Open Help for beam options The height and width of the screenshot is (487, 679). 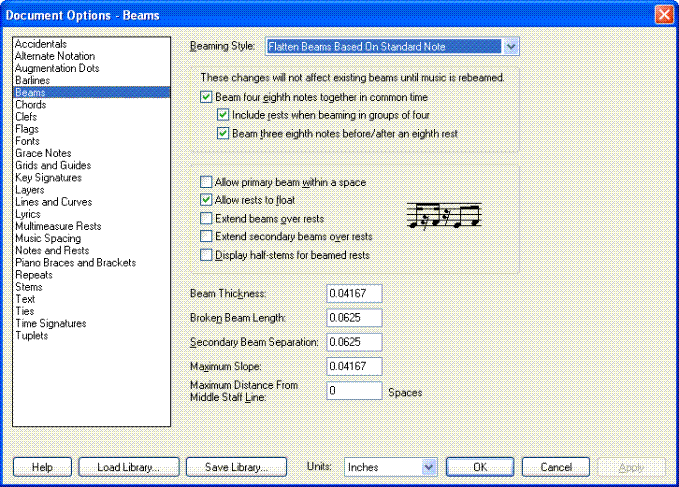point(42,467)
